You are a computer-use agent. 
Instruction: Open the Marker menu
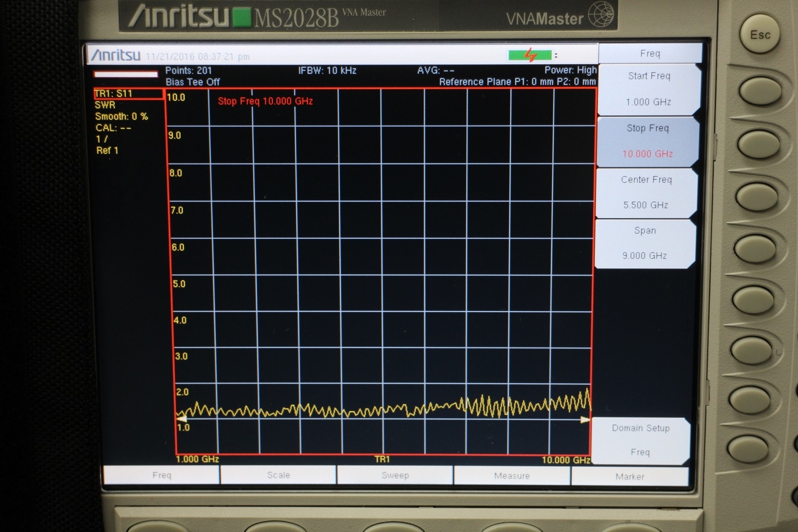pos(630,477)
